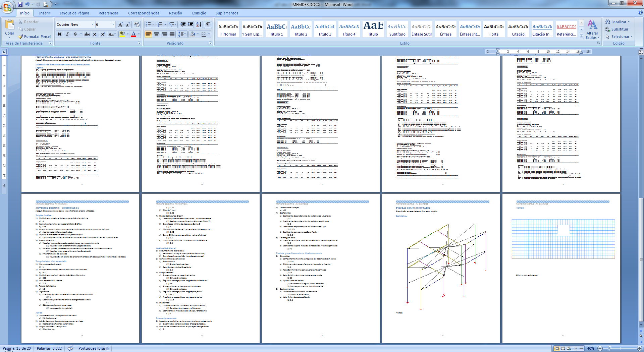Shrink font size with the smaller A icon
The image size is (644, 352).
128,24
